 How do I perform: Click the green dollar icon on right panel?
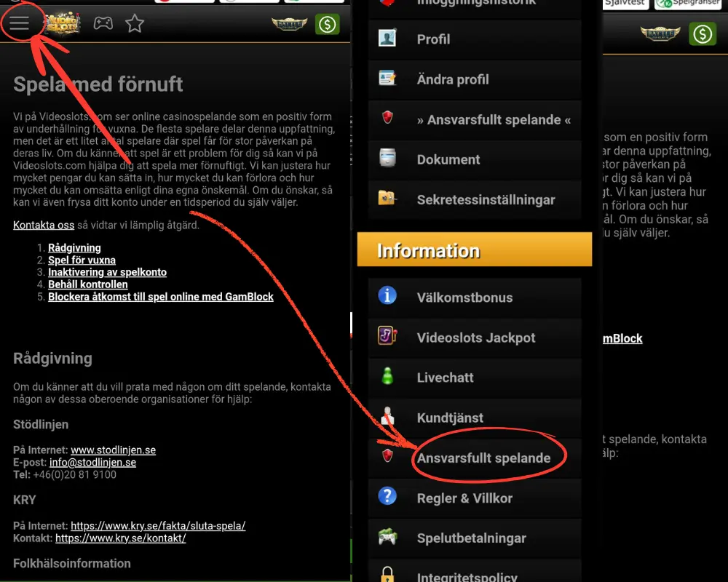point(703,34)
